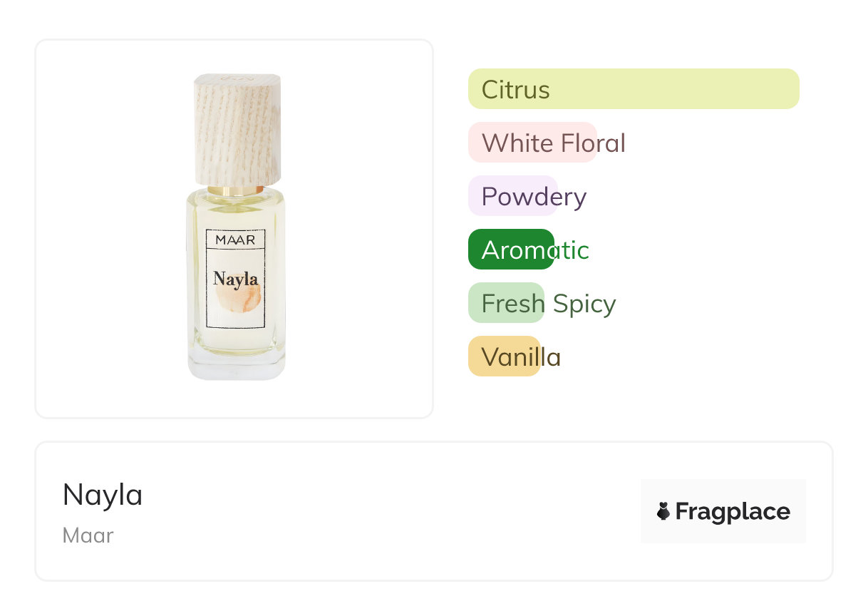This screenshot has width=868, height=616.
Task: Click the glass base of the perfume bottle
Action: [236, 365]
